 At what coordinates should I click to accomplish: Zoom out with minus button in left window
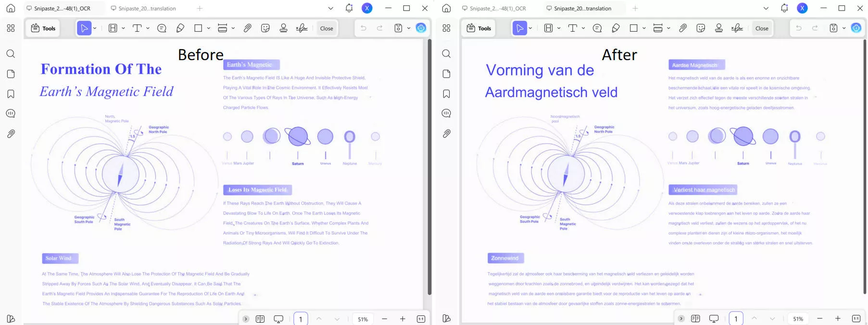(x=384, y=319)
